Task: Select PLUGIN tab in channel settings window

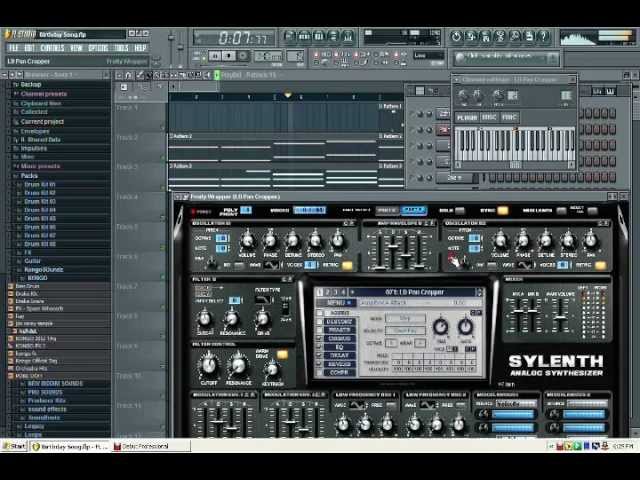Action: 467,118
